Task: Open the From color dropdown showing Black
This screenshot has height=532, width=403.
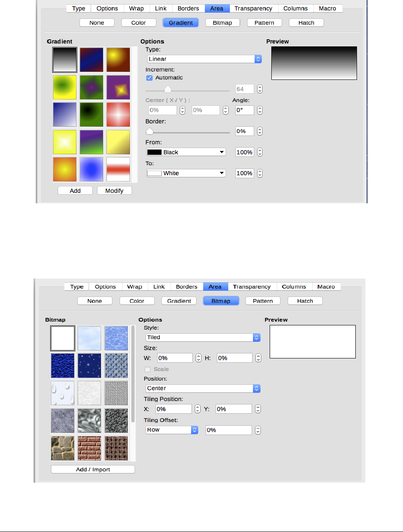Action: pyautogui.click(x=186, y=152)
